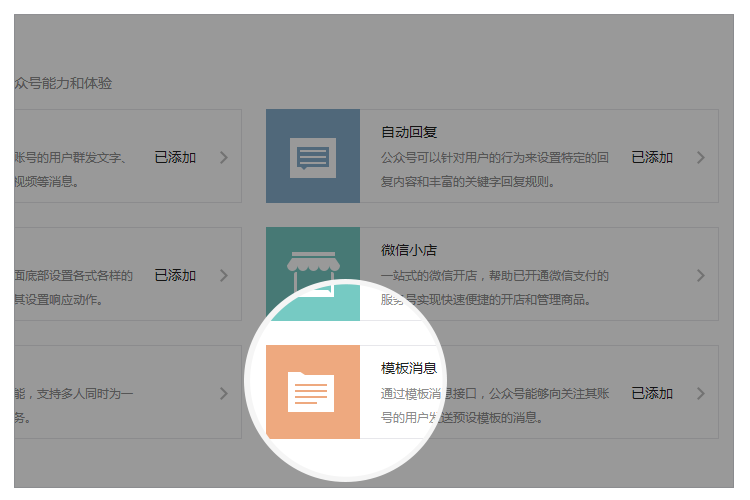Screen dimensions: 750x500
Task: Expand chevron on the 群发文字 card
Action: click(x=224, y=157)
